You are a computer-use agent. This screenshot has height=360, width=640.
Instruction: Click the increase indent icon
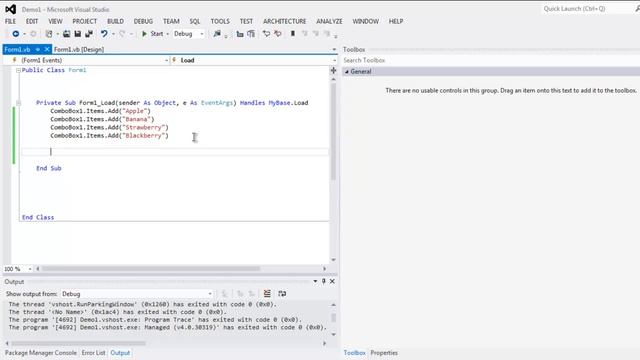pos(251,34)
